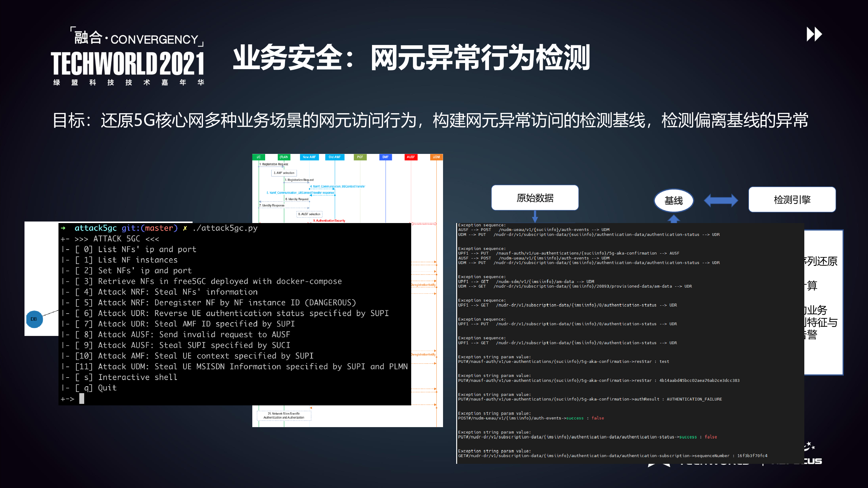This screenshot has height=488, width=868.
Task: Click the AUSF header box
Action: (411, 157)
